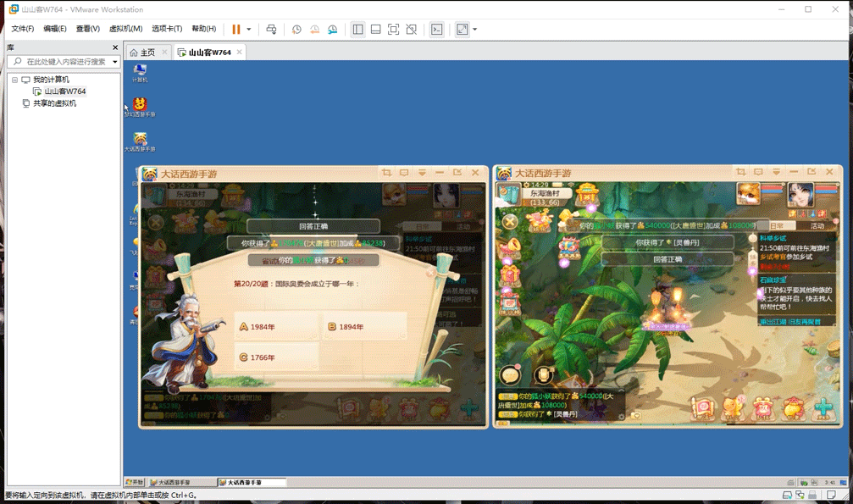Click the fox pet avatar in right game

coord(748,194)
